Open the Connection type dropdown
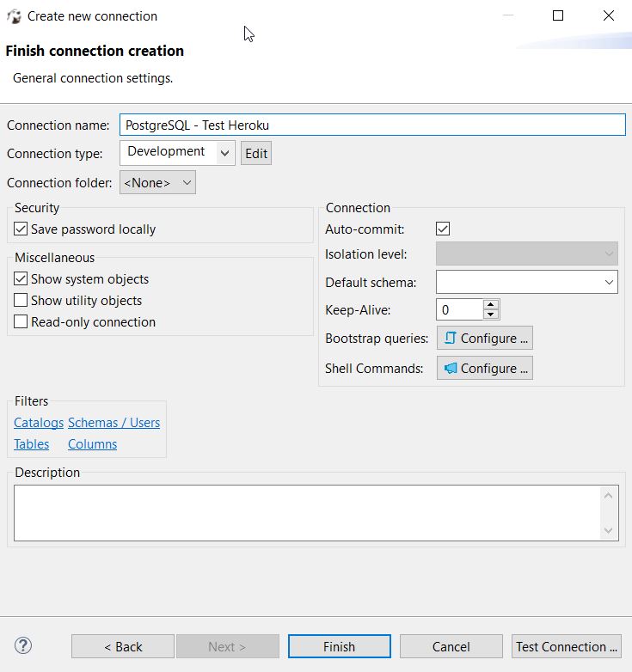 (177, 153)
